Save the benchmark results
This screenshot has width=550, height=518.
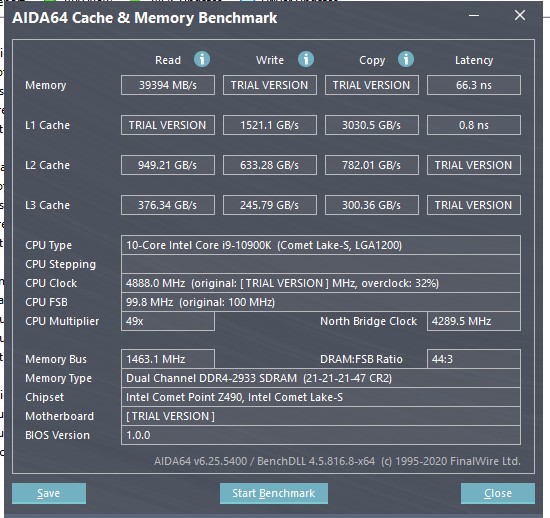(49, 493)
